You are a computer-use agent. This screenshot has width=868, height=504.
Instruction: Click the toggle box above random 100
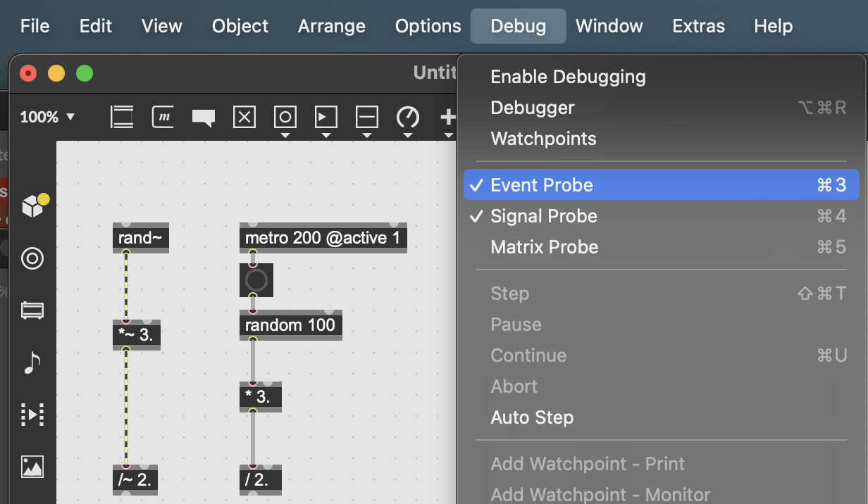pyautogui.click(x=256, y=280)
